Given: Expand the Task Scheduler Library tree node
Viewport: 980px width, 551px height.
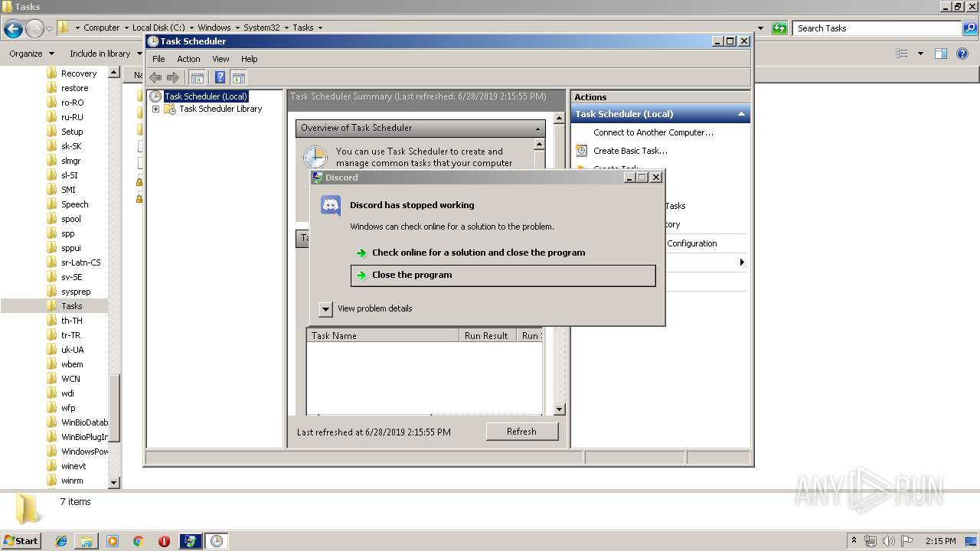Looking at the screenshot, I should [155, 109].
